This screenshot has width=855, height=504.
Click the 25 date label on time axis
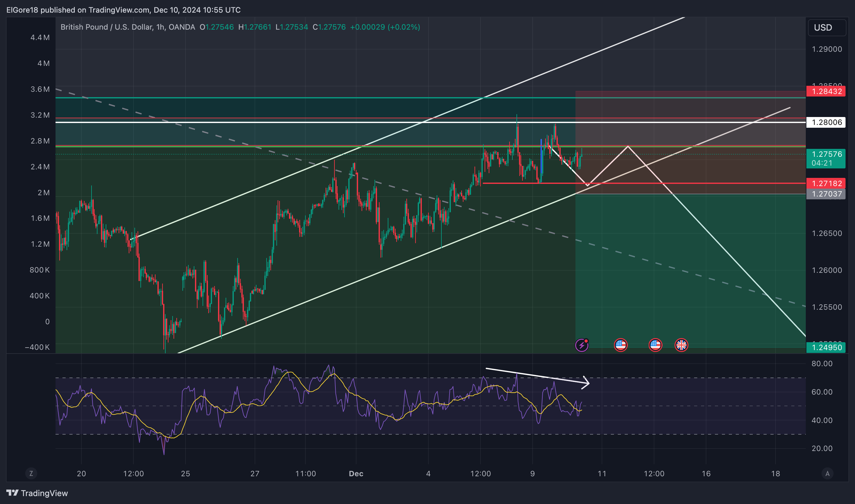tap(186, 473)
